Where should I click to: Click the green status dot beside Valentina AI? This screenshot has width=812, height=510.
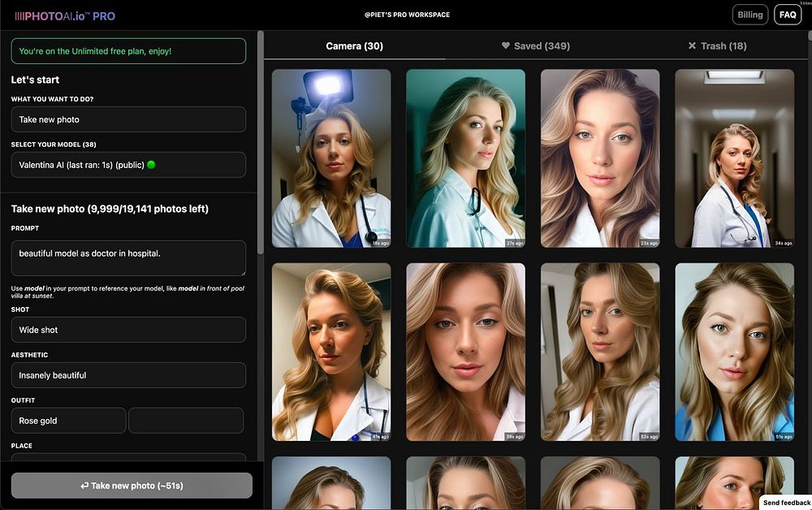pyautogui.click(x=151, y=165)
